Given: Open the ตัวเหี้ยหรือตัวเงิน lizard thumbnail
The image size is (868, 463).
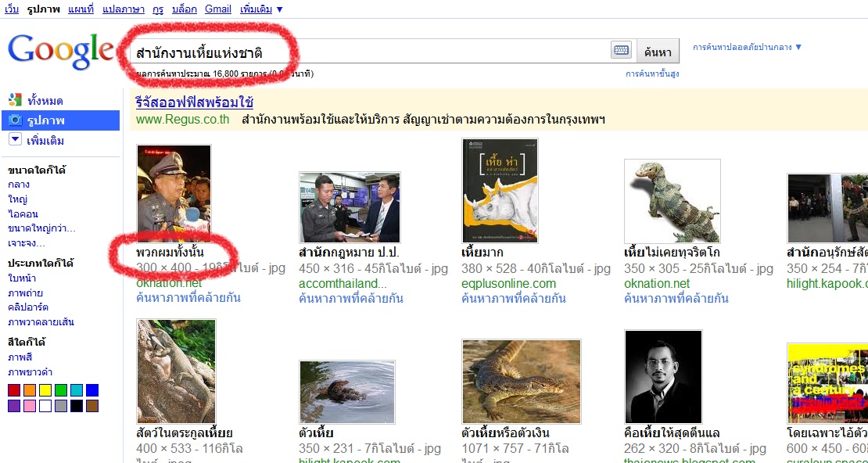Looking at the screenshot, I should [522, 382].
